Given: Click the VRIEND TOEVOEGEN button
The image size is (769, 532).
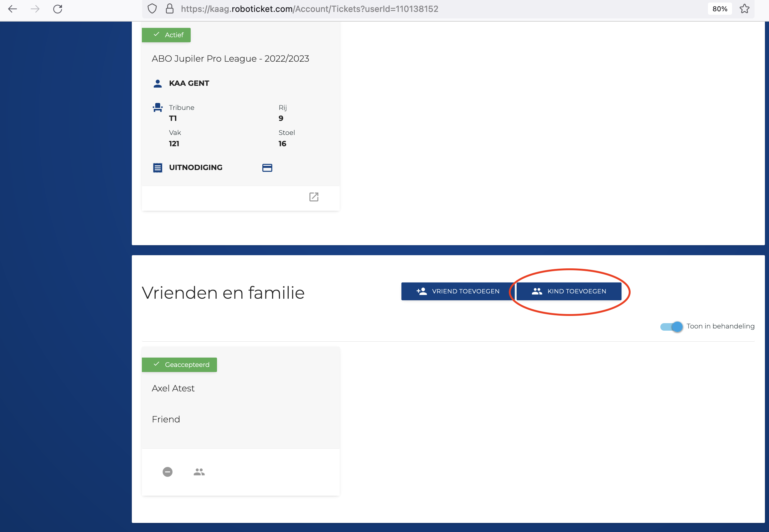Looking at the screenshot, I should (458, 291).
